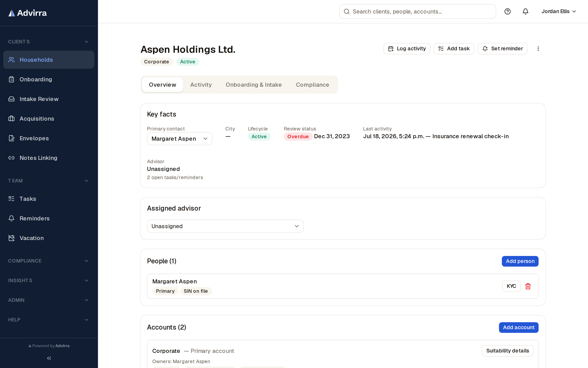Open Vacation page in sidebar
The width and height of the screenshot is (588, 368).
(x=49, y=238)
